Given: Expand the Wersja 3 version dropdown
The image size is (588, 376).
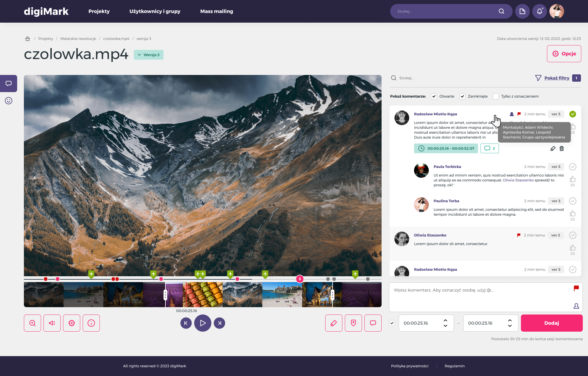Looking at the screenshot, I should [x=149, y=55].
